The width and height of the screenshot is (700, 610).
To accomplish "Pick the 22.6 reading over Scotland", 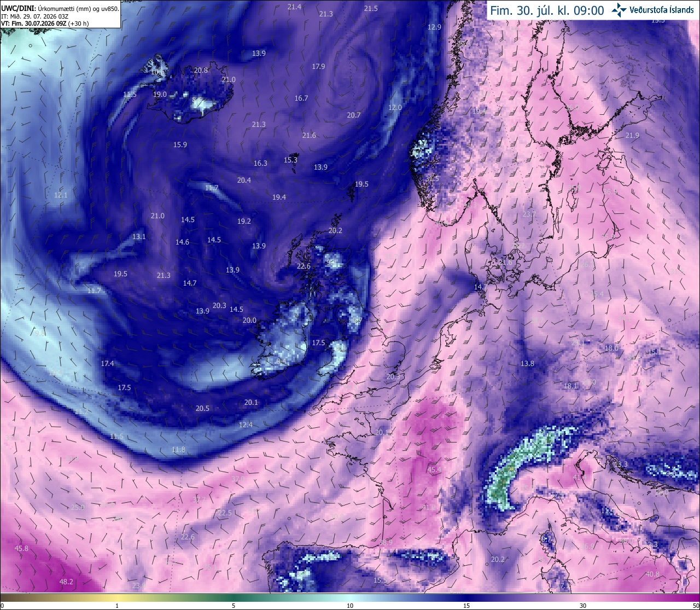I will (x=304, y=266).
